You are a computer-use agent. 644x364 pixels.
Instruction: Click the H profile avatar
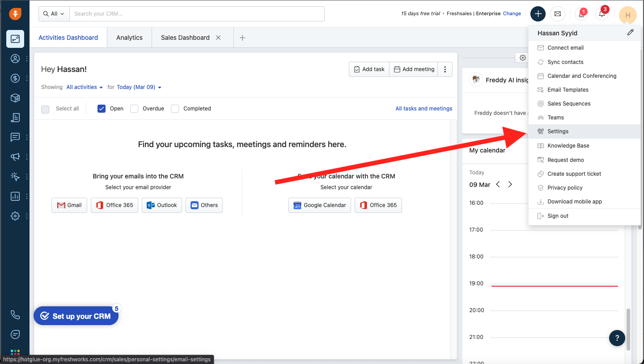[x=628, y=15]
